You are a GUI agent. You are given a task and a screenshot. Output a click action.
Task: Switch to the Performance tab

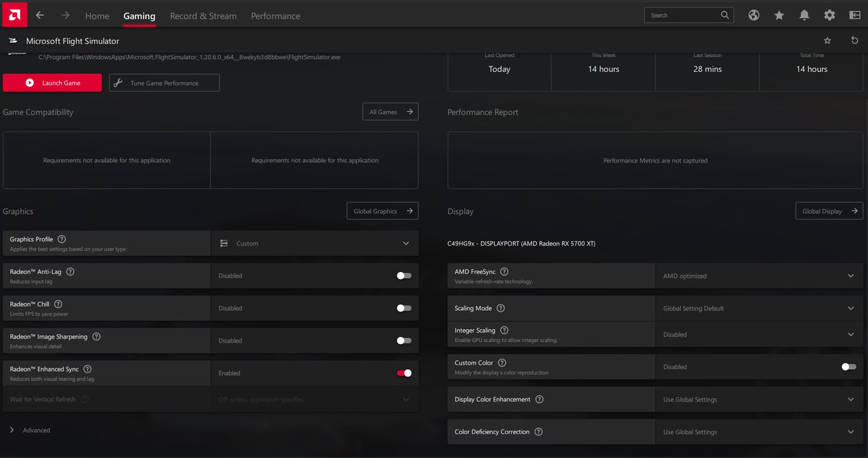click(x=275, y=16)
